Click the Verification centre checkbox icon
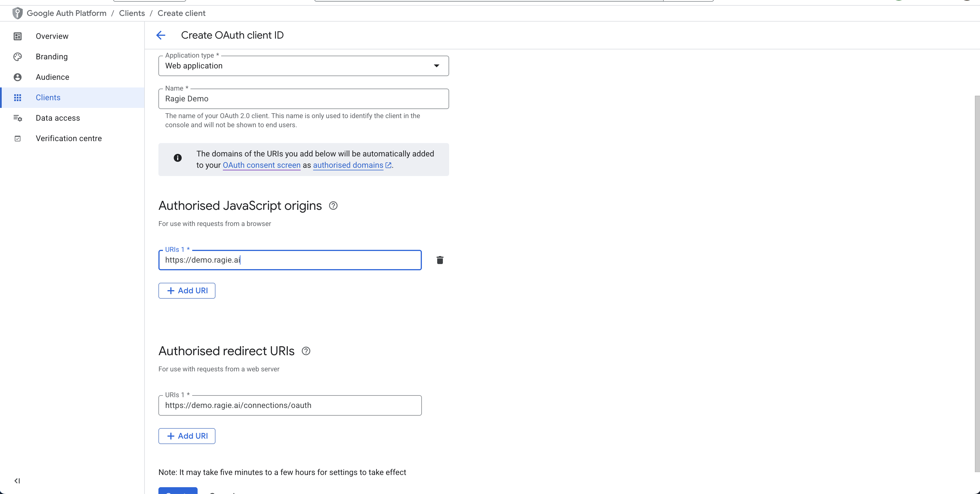This screenshot has height=494, width=980. 18,139
